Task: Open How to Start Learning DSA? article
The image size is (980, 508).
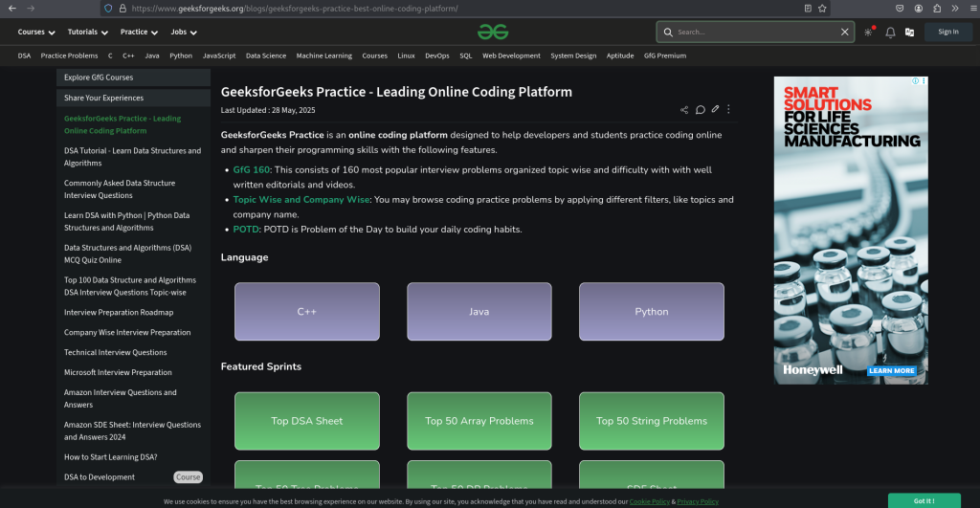Action: click(x=111, y=456)
